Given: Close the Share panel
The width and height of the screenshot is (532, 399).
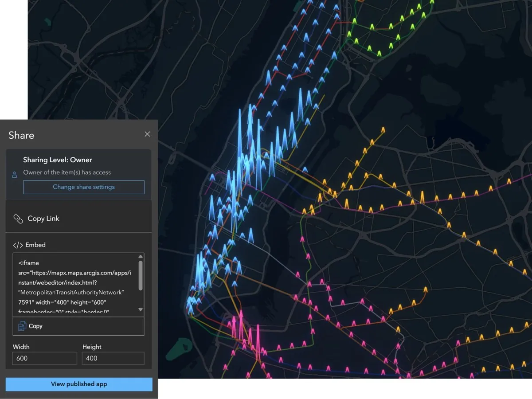Looking at the screenshot, I should coord(147,134).
